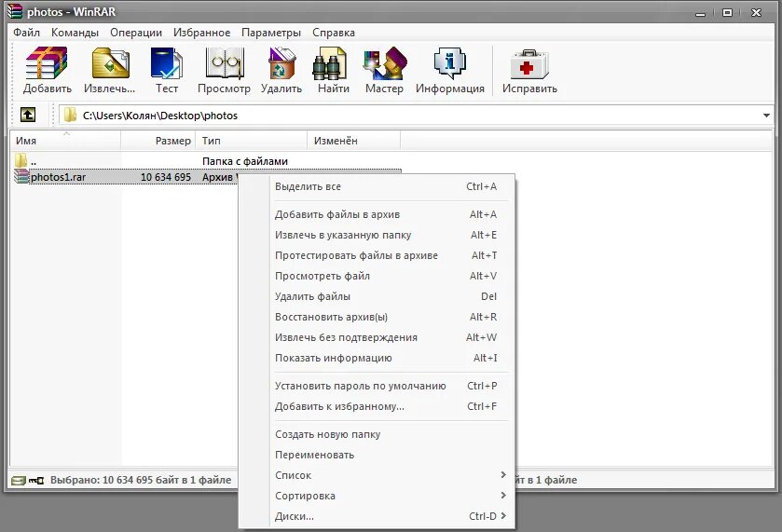Click the 'Папка с файлами' type text
The height and width of the screenshot is (532, 782).
click(x=245, y=161)
